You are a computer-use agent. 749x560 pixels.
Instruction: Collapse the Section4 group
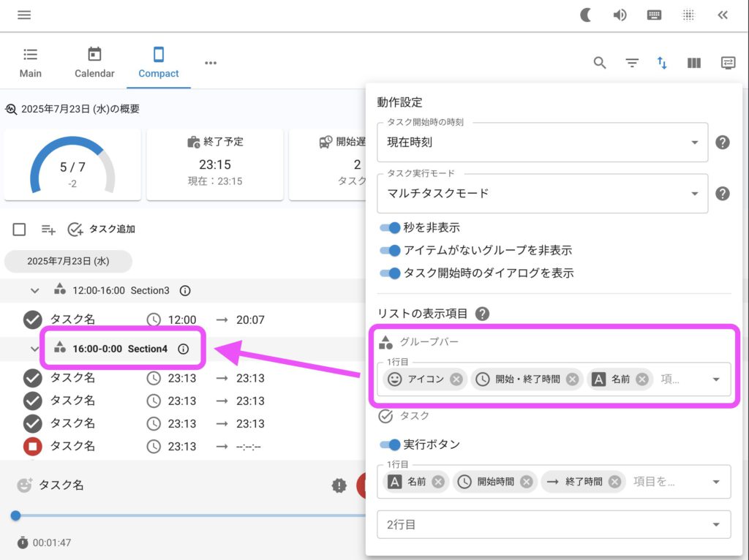point(34,349)
